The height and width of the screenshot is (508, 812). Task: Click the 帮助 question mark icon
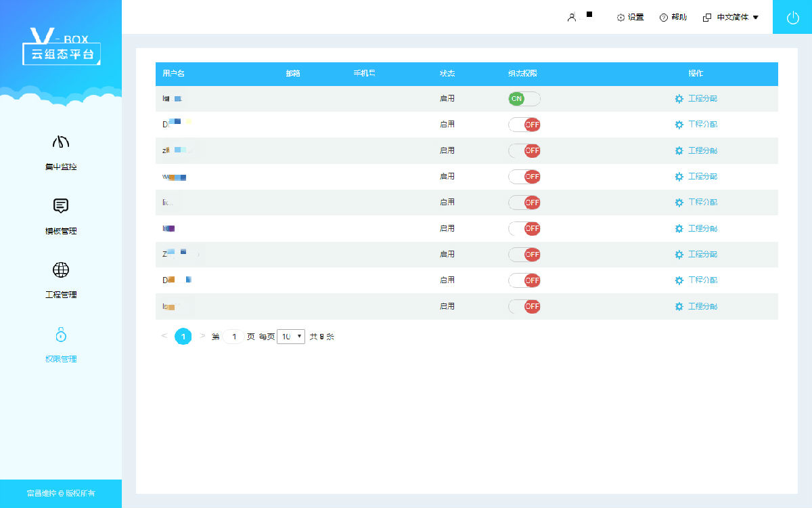click(663, 18)
